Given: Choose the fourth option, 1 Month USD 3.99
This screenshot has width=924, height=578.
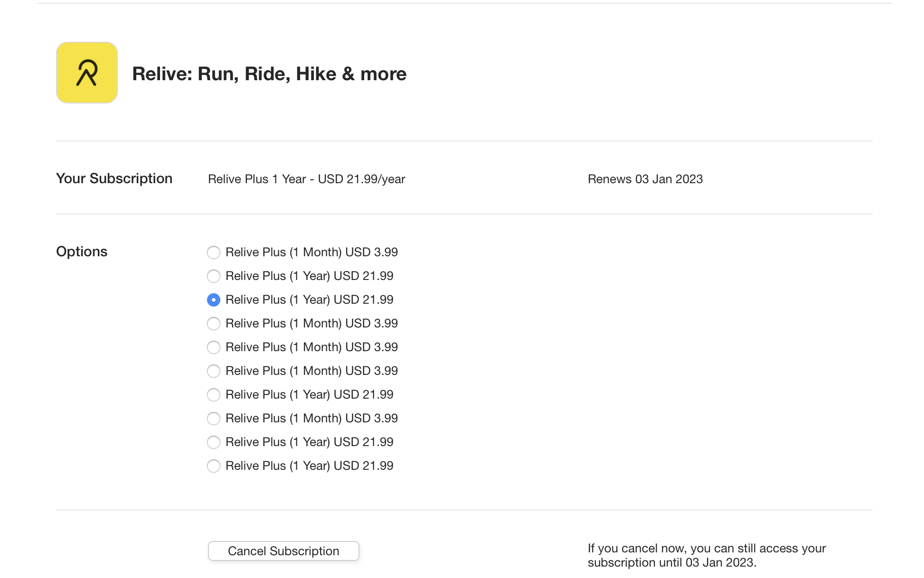Looking at the screenshot, I should click(214, 324).
